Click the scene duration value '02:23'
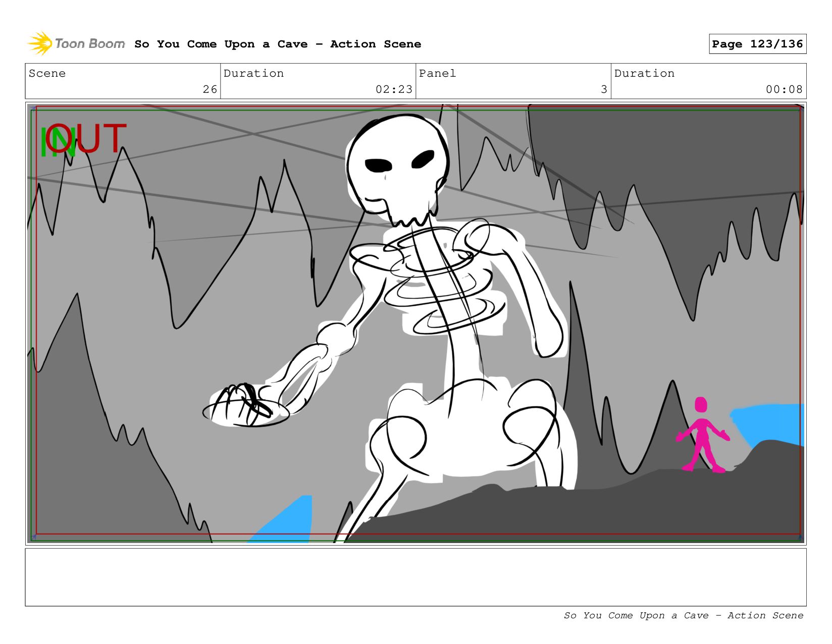 click(x=394, y=89)
